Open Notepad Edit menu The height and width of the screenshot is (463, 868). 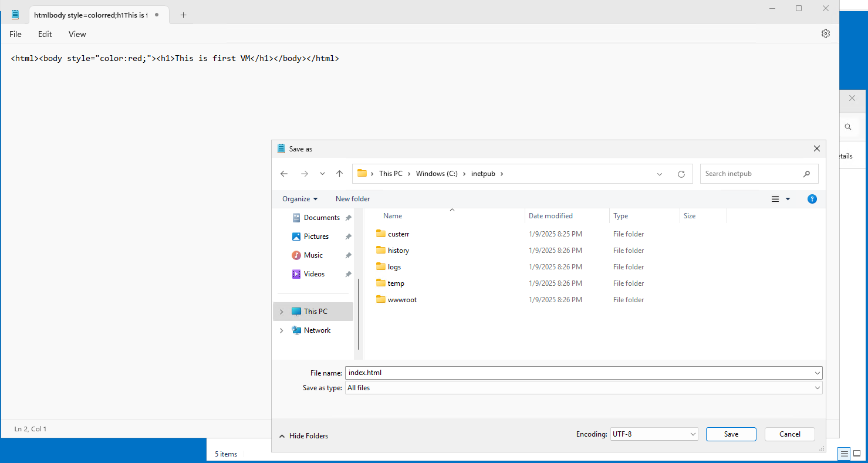pyautogui.click(x=45, y=34)
